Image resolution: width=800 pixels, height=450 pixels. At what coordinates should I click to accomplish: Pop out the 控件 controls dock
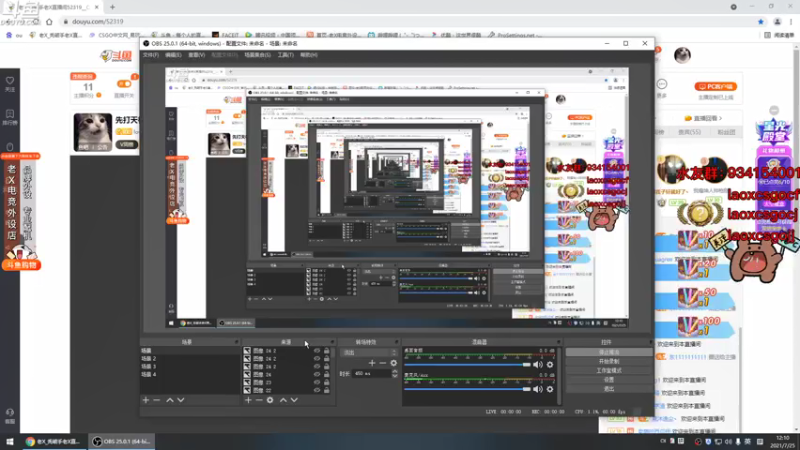[651, 342]
